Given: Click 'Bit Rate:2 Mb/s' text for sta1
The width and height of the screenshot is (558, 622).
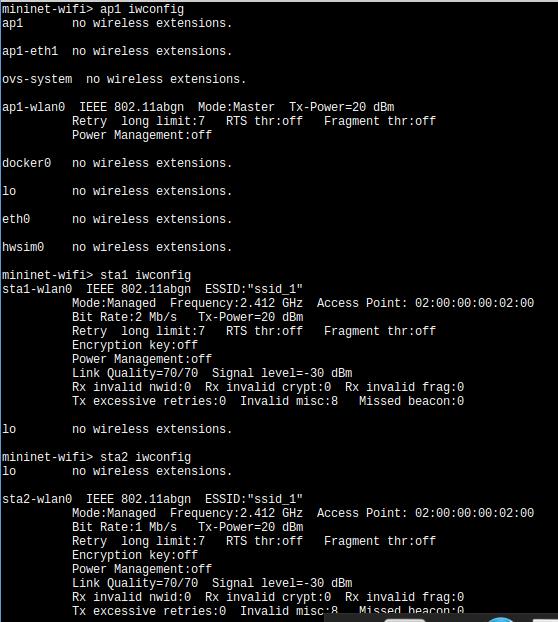Looking at the screenshot, I should coord(125,317).
